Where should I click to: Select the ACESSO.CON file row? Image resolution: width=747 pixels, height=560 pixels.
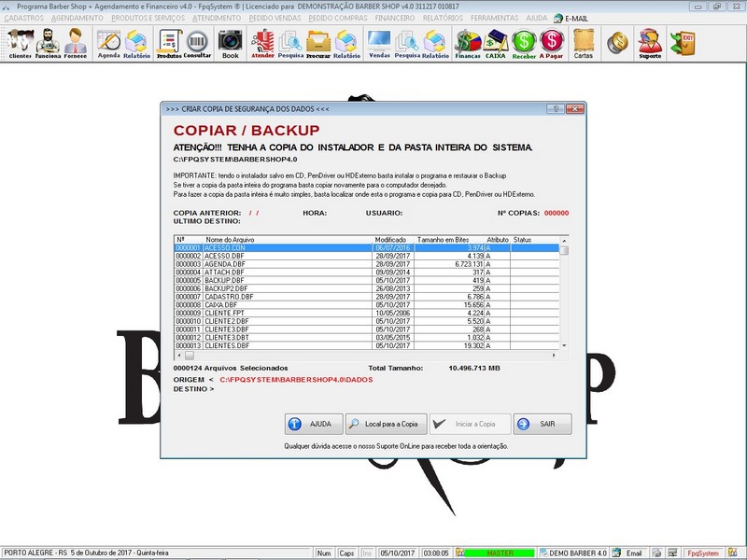coord(366,247)
